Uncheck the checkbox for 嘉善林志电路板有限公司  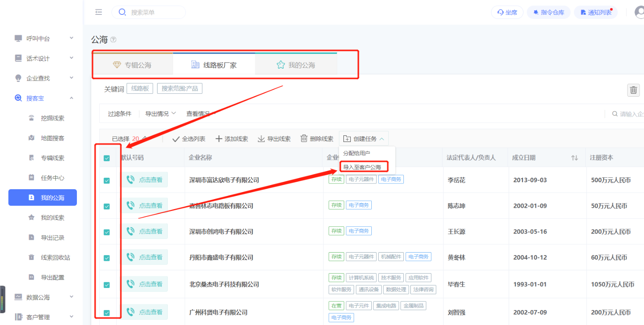[x=107, y=206]
